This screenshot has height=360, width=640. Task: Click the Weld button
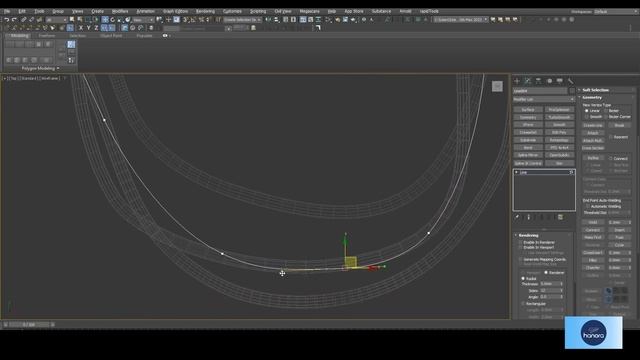[x=593, y=222]
